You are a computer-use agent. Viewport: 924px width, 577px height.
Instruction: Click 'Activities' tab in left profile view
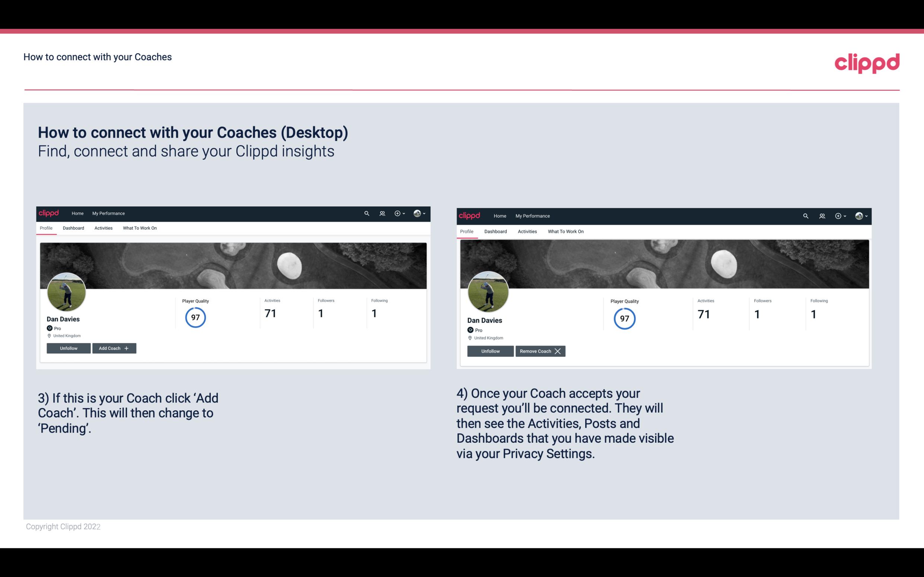coord(103,228)
